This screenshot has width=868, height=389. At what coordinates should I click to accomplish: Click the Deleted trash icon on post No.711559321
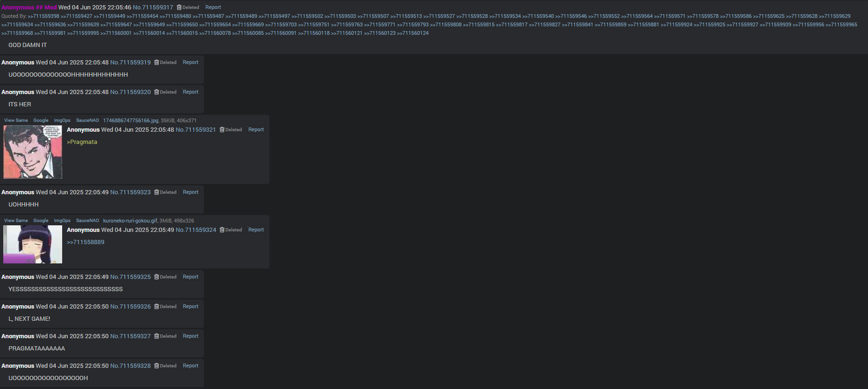222,130
